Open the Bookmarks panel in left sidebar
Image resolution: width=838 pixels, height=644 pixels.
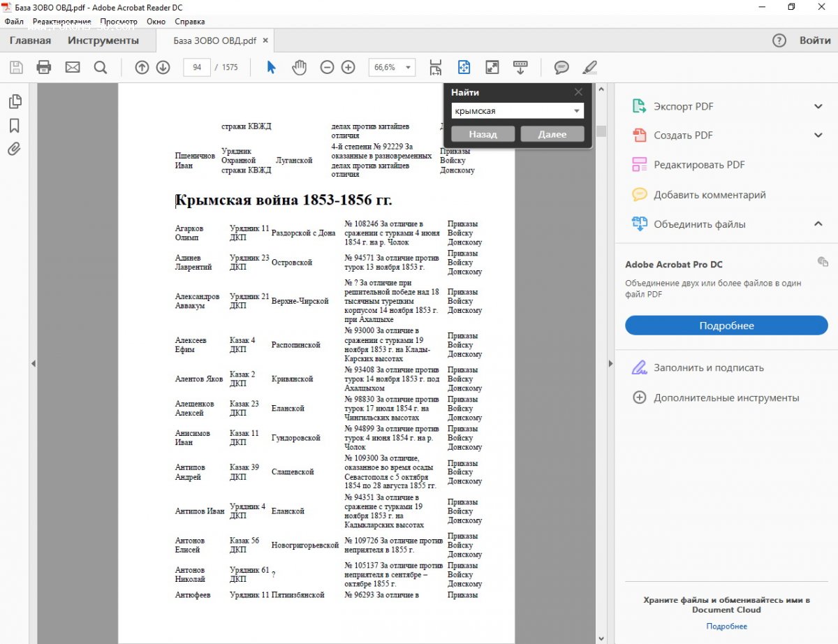pyautogui.click(x=14, y=126)
